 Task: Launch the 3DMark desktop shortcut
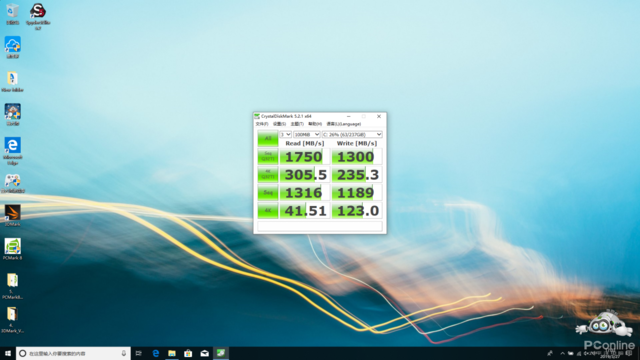(x=12, y=216)
